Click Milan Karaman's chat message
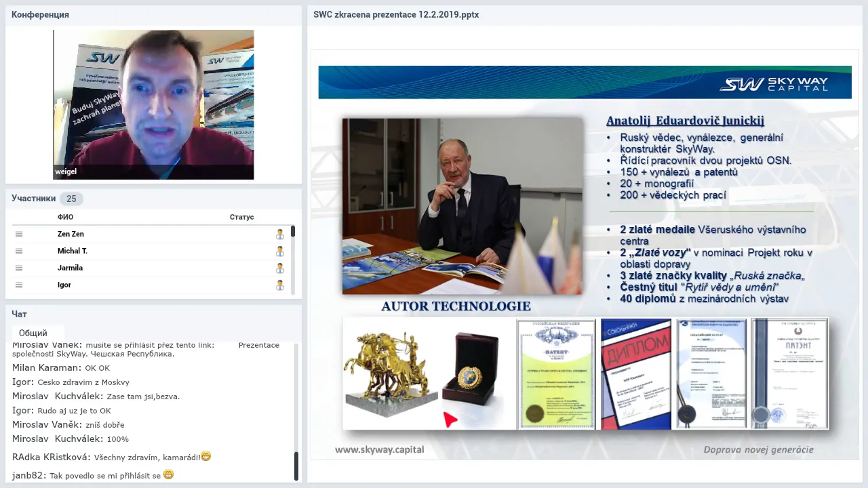This screenshot has width=868, height=488. coord(61,368)
